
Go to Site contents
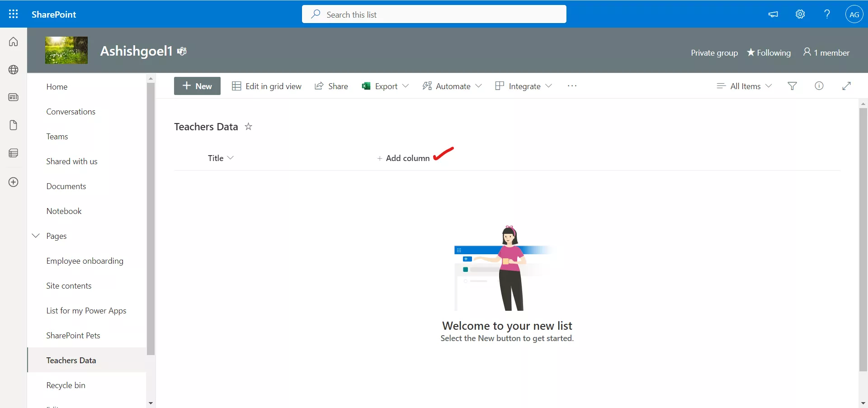click(69, 285)
